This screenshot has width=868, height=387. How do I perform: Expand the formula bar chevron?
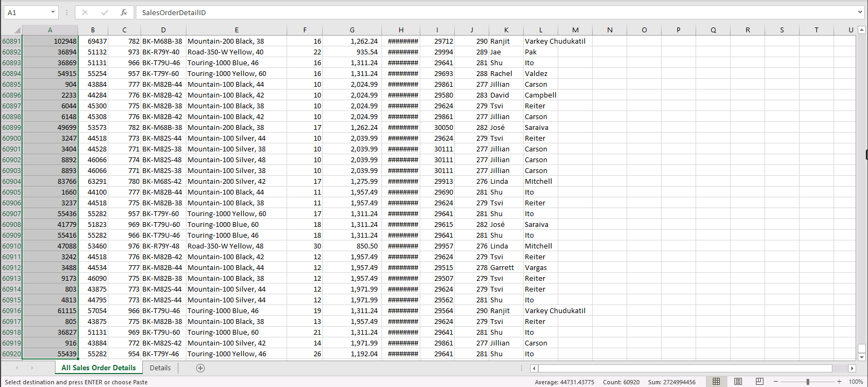tap(860, 12)
